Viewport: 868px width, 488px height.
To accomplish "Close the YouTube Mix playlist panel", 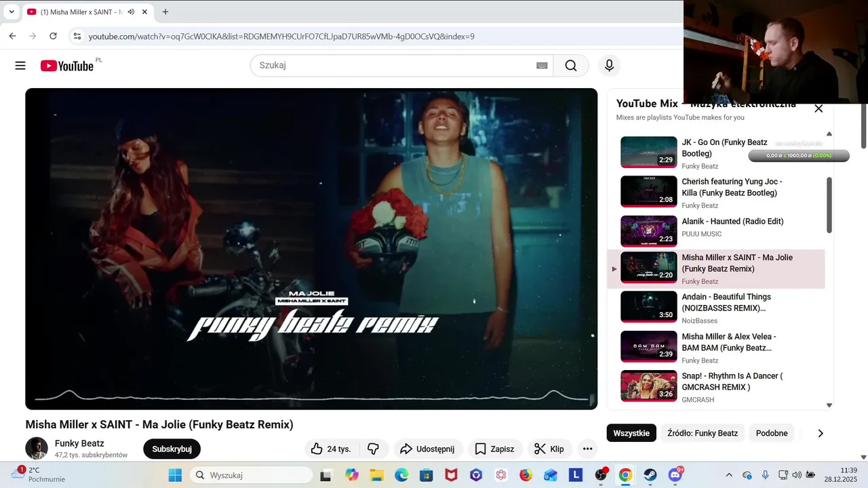I will click(818, 108).
